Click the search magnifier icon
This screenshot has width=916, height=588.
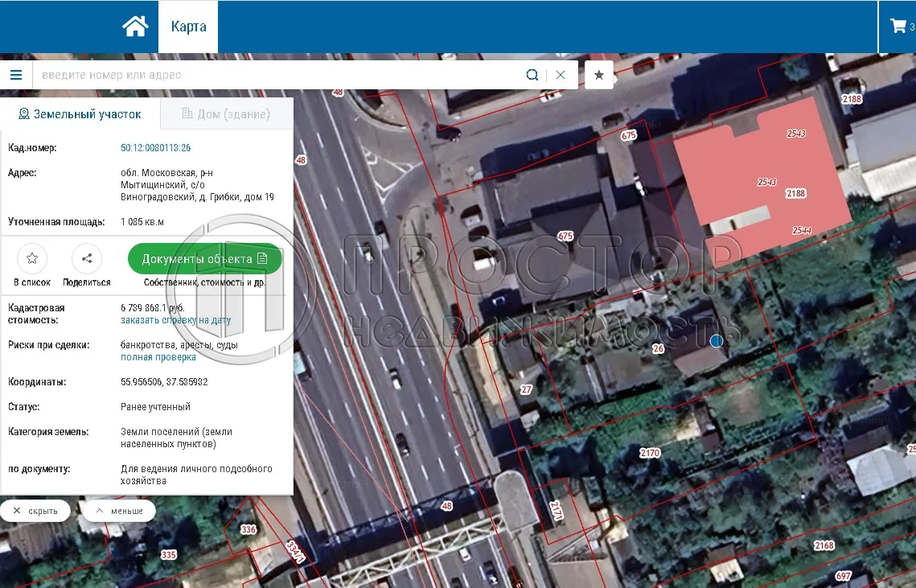point(532,75)
